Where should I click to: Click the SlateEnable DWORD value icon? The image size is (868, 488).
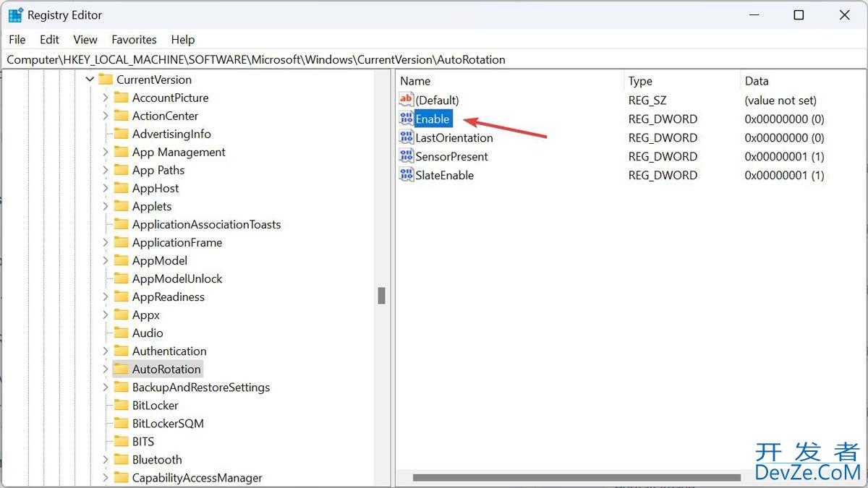[x=407, y=175]
